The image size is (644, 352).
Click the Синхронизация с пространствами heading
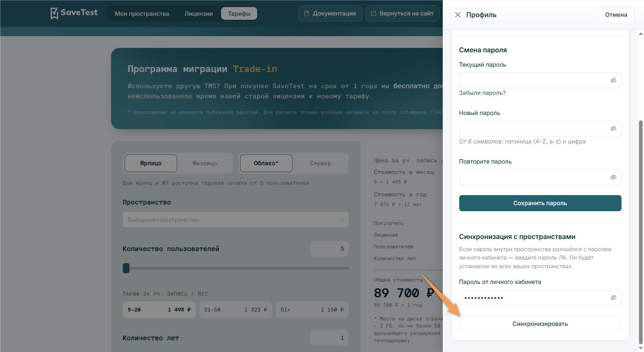click(517, 237)
